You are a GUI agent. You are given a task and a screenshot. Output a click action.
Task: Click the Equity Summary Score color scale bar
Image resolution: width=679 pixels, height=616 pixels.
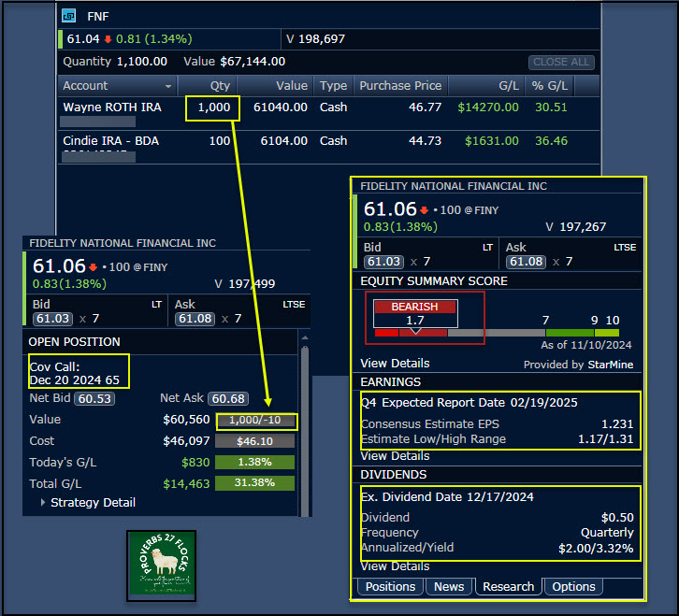[496, 332]
